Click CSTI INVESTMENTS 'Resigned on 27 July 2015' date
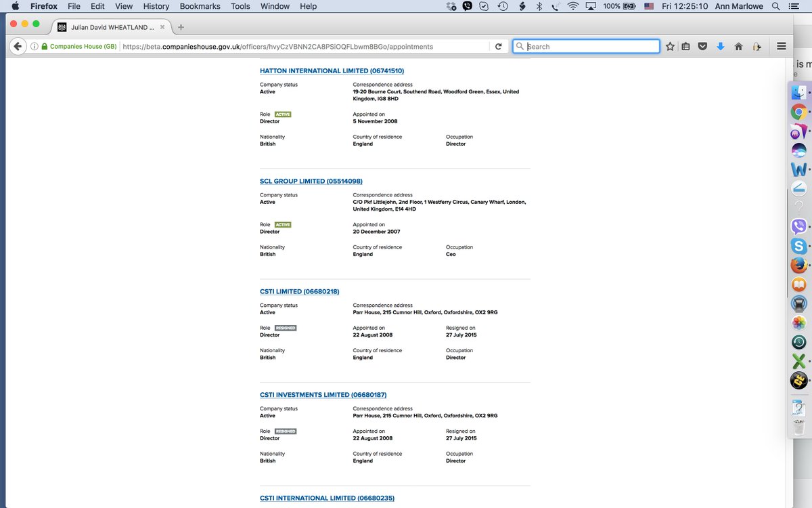This screenshot has width=812, height=508. (461, 438)
